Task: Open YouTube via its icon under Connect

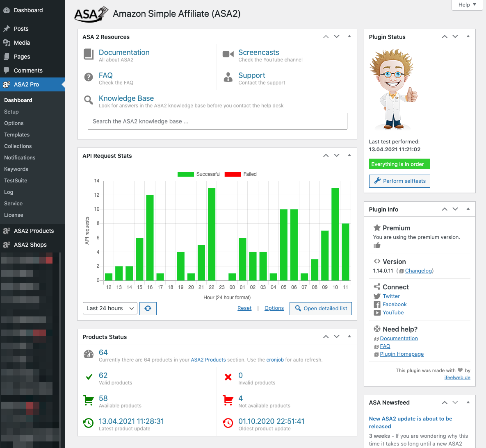Action: pos(376,312)
